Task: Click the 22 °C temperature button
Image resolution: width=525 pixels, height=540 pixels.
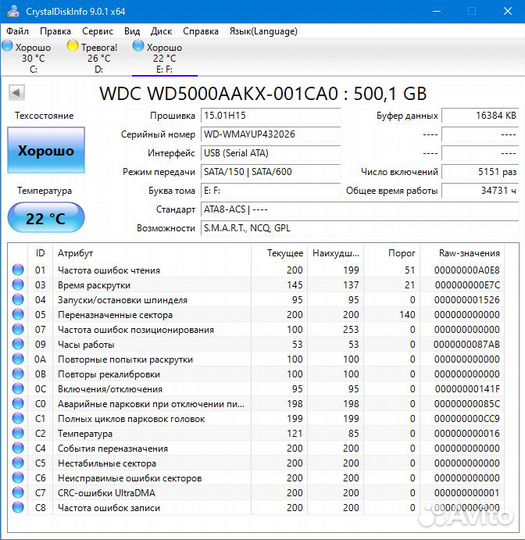Action: coord(46,218)
